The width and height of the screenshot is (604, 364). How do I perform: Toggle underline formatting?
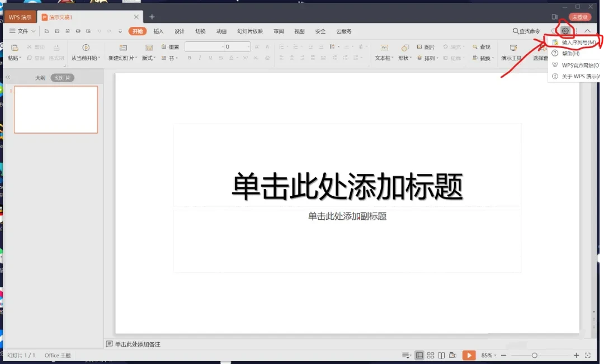[x=210, y=58]
